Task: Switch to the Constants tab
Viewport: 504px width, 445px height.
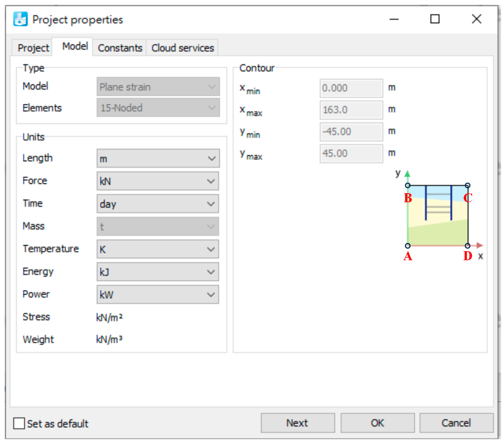Action: pyautogui.click(x=120, y=48)
